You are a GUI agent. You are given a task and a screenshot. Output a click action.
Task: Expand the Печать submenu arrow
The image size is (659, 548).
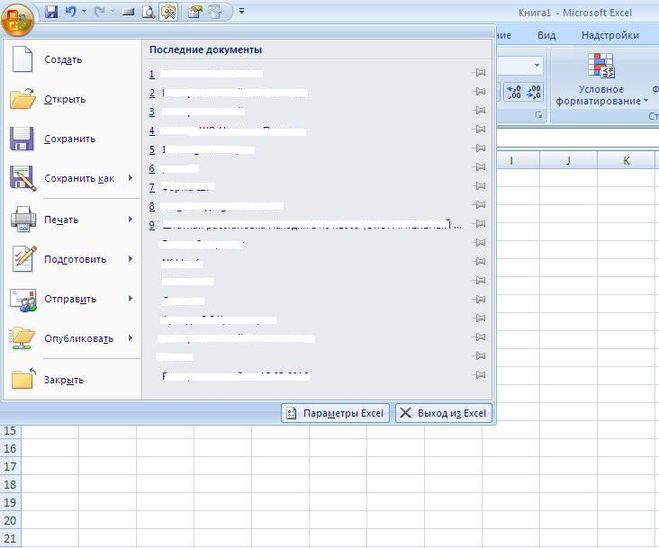click(x=131, y=219)
